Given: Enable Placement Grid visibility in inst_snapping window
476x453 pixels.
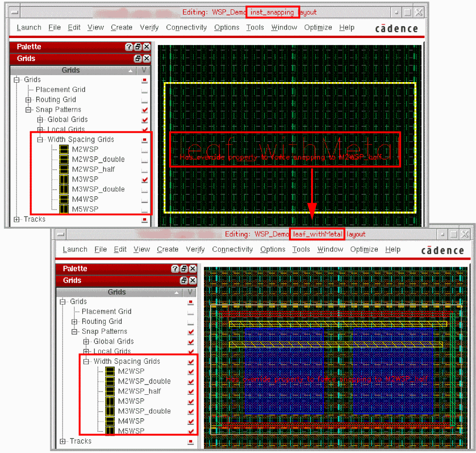Looking at the screenshot, I should click(145, 90).
